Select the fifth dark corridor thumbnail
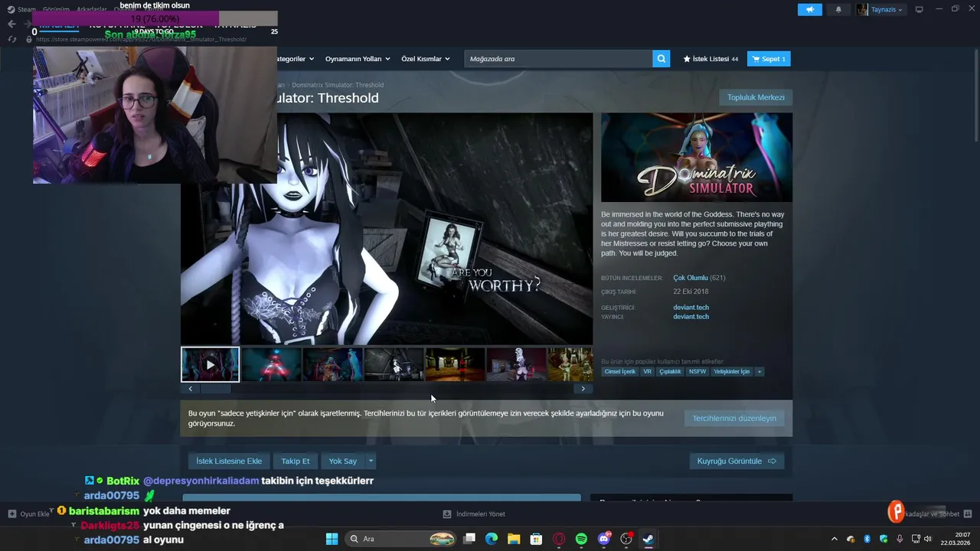980x551 pixels. coord(455,365)
